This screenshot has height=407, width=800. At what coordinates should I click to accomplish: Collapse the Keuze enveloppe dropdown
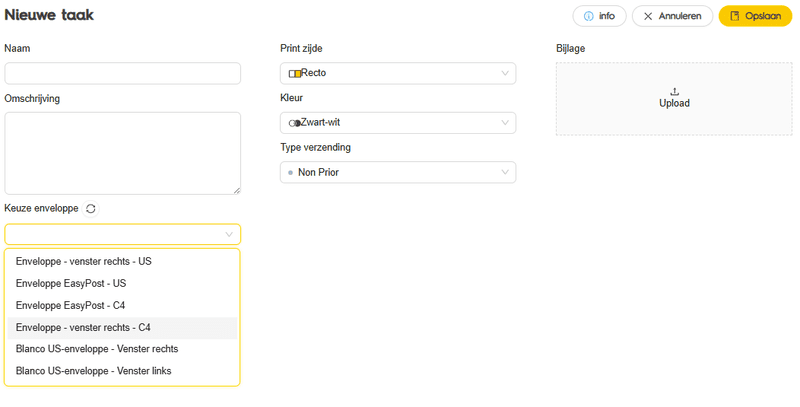pyautogui.click(x=122, y=235)
